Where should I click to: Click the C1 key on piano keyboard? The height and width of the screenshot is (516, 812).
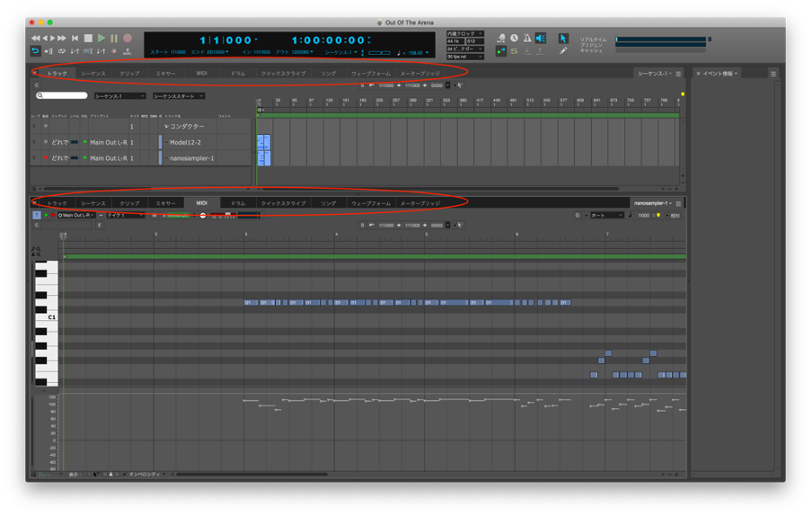[47, 317]
